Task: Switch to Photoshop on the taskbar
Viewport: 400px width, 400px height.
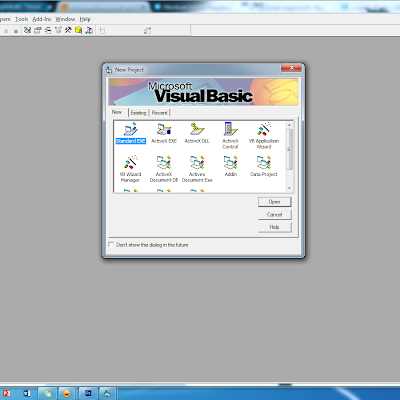Action: coord(88,394)
